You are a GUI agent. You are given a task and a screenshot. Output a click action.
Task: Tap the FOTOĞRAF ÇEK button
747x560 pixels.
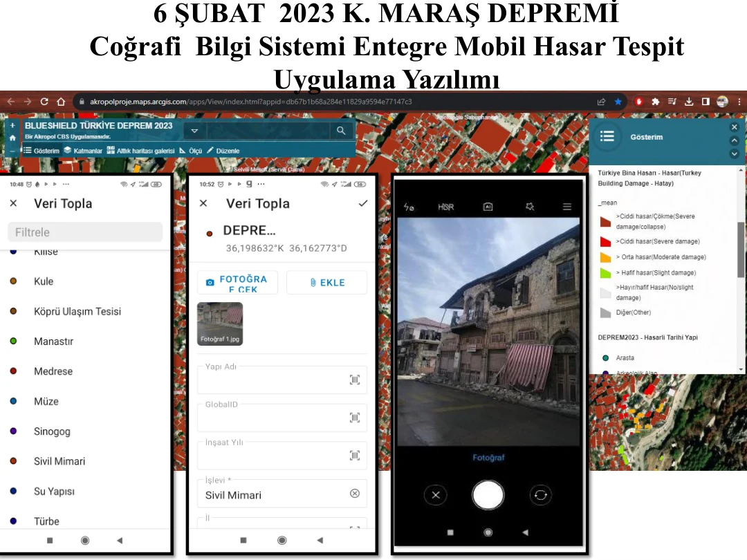coord(237,283)
